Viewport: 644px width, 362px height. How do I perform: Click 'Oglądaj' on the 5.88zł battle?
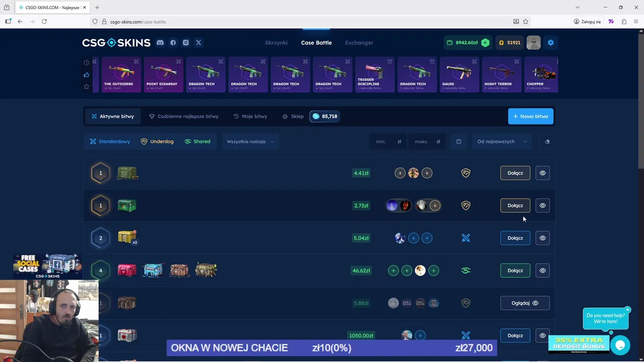click(525, 303)
